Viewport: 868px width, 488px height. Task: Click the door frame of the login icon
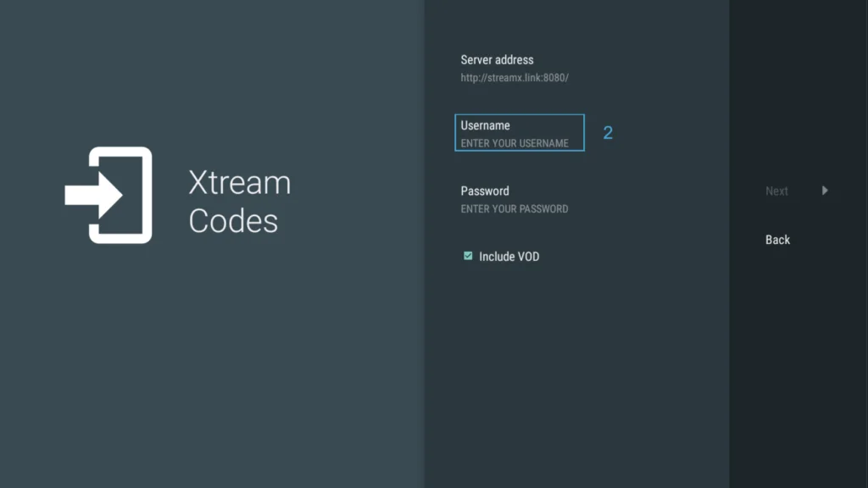(146, 196)
